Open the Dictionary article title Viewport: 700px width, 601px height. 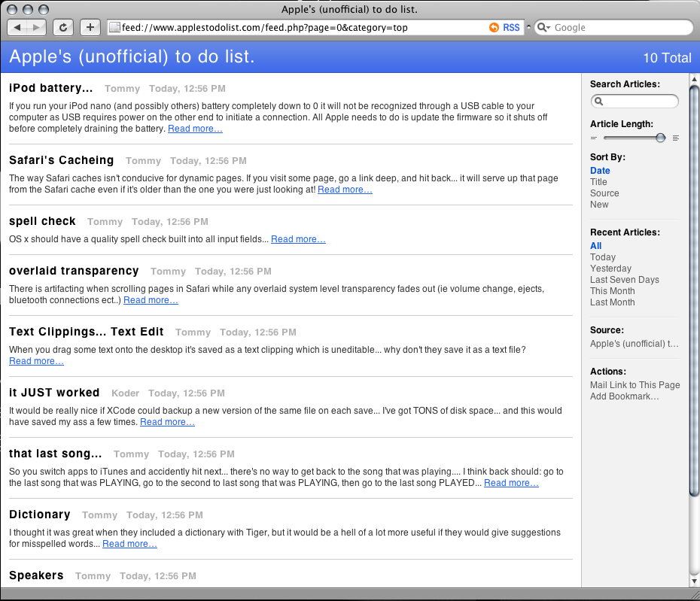click(40, 514)
